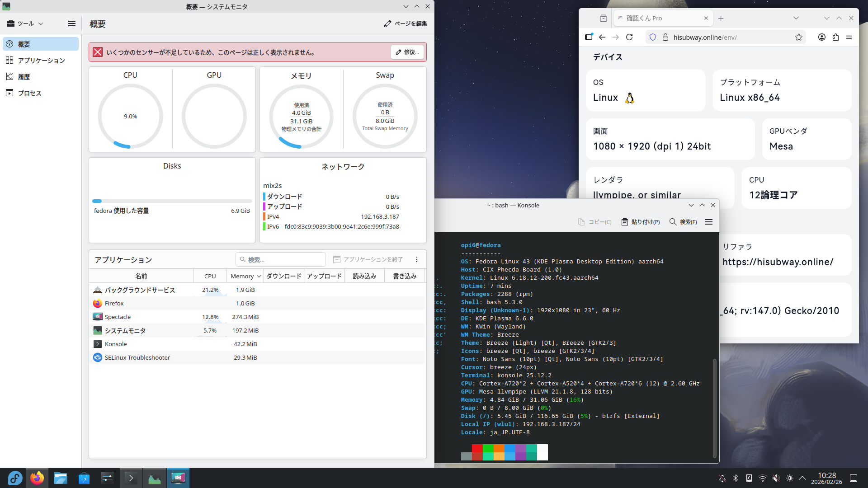868x488 pixels.
Task: Click Konsole hamburger menu icon
Action: click(x=709, y=222)
